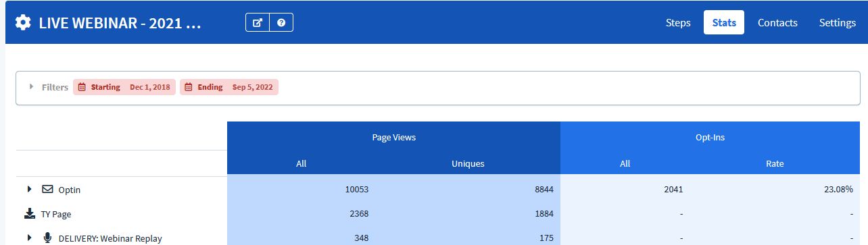Click the help question mark icon
The height and width of the screenshot is (245, 868).
tap(281, 22)
